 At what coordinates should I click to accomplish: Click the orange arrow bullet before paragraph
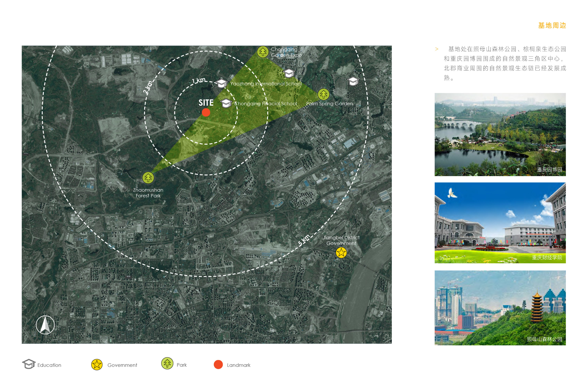436,49
